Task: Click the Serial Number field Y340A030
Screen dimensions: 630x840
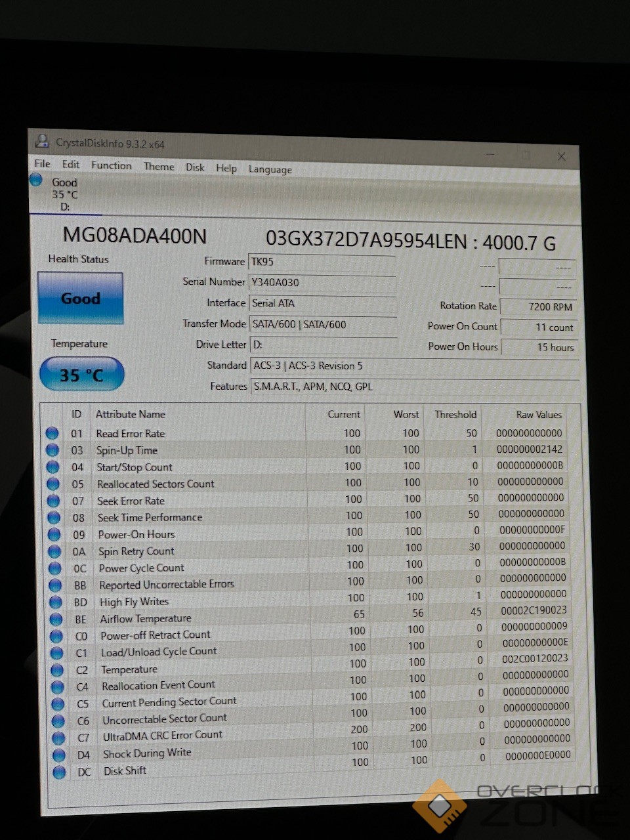Action: [322, 283]
